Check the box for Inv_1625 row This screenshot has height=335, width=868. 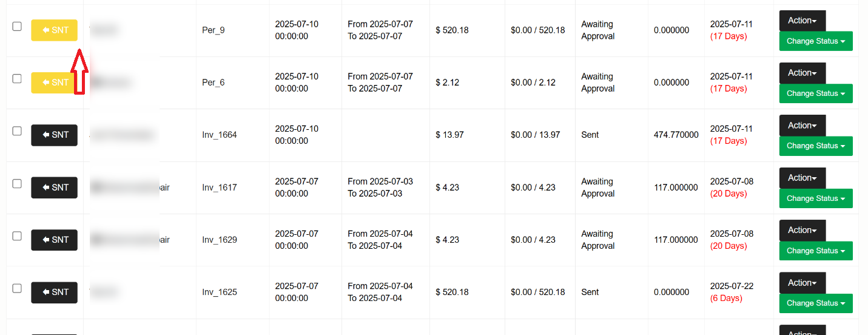coord(17,288)
